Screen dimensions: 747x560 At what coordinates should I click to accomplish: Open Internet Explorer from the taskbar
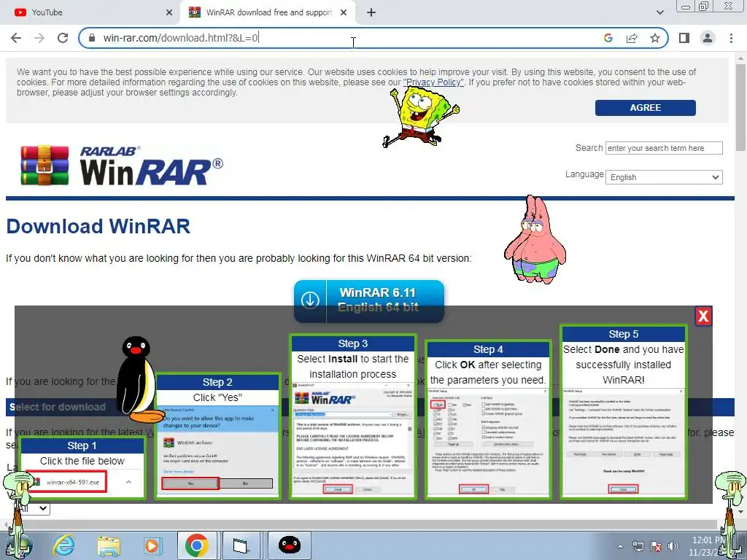[x=63, y=545]
